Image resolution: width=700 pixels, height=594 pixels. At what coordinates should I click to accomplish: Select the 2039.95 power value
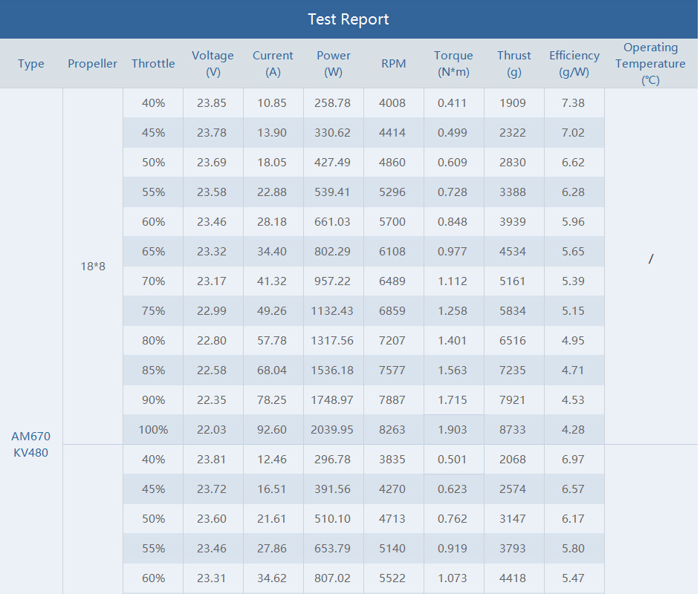(x=334, y=429)
